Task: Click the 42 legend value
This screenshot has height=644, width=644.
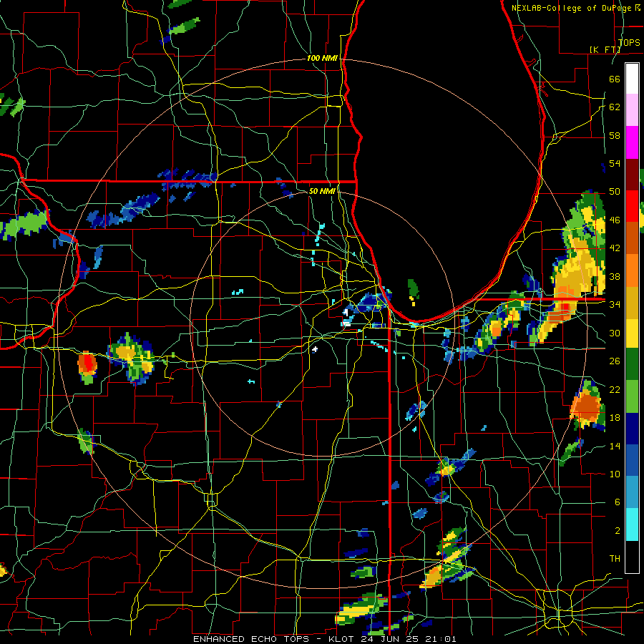Action: point(615,248)
